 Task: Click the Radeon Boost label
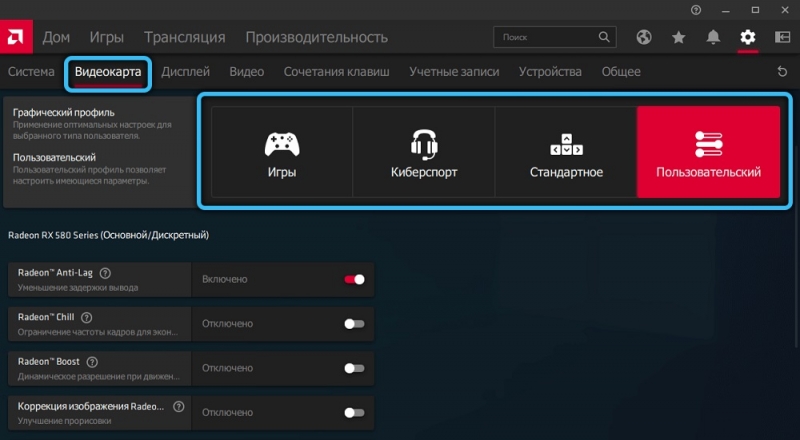(48, 361)
